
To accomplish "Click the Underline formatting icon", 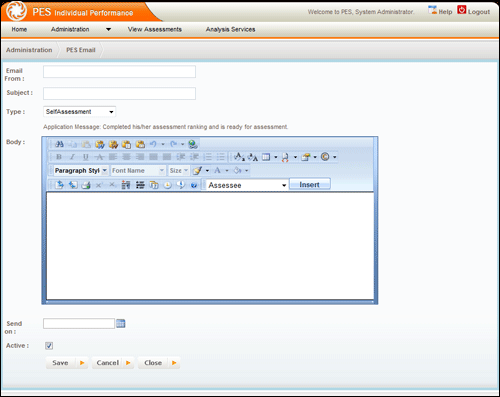I will 86,157.
